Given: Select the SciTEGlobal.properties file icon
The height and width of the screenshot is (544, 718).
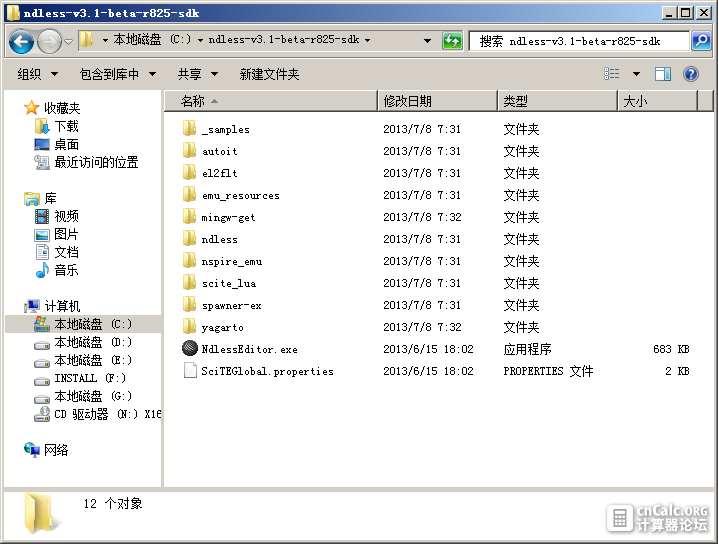Looking at the screenshot, I should click(x=190, y=370).
